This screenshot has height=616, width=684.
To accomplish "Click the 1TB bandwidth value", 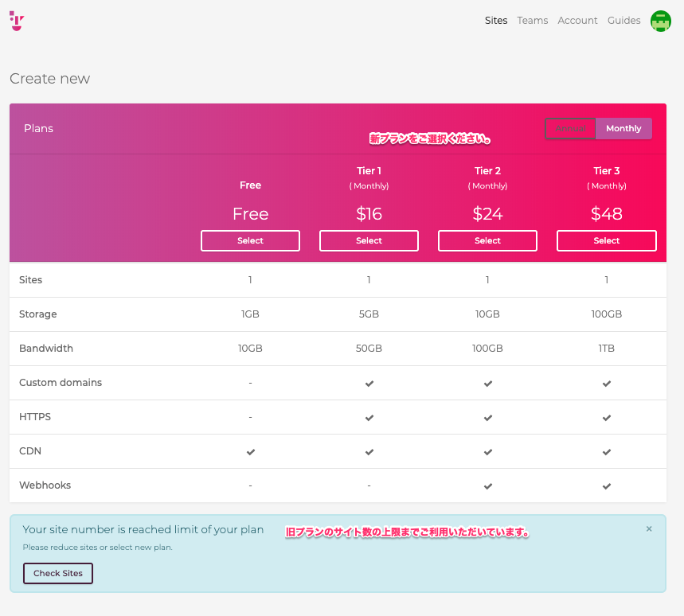I will click(x=606, y=349).
